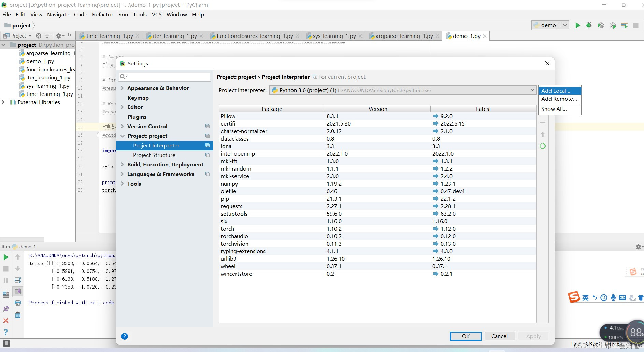Expand Appearance & Behavior settings

(123, 88)
